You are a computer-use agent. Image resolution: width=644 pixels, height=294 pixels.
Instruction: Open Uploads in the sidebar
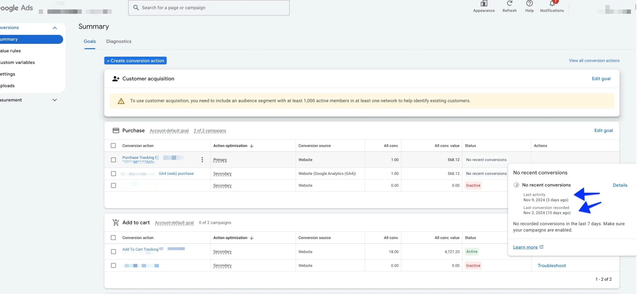click(7, 86)
